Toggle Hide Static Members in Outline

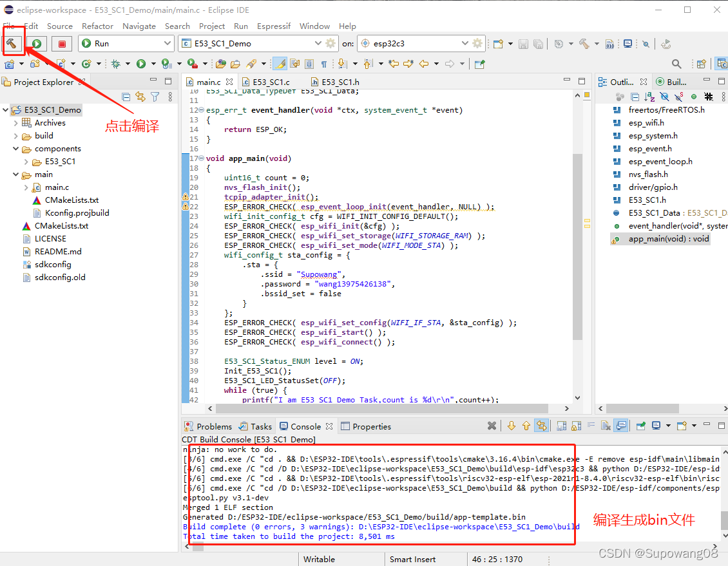(x=679, y=97)
